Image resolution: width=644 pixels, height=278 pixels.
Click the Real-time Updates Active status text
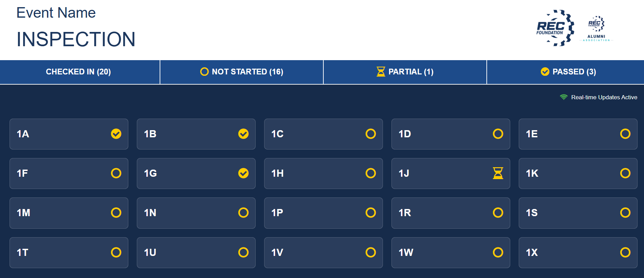[604, 97]
